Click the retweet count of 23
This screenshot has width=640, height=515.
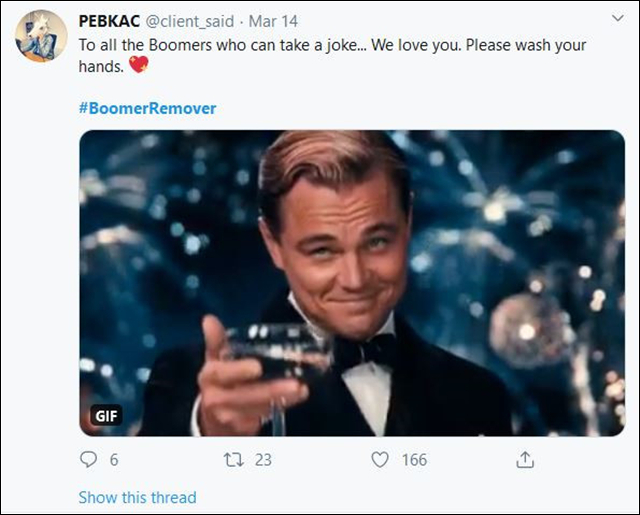[263, 459]
